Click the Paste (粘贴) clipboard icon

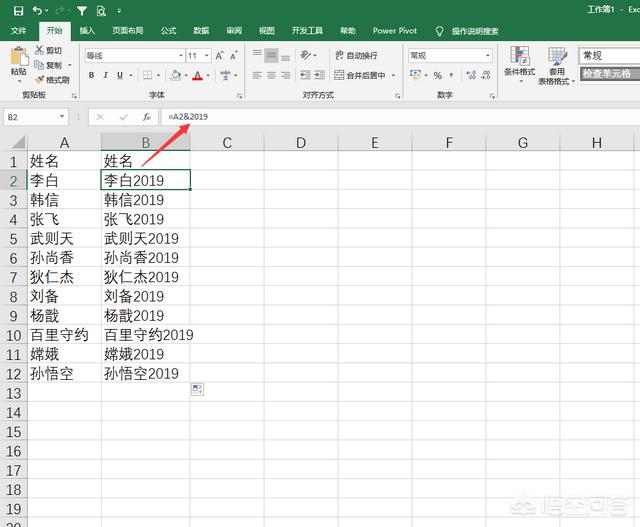(x=19, y=57)
